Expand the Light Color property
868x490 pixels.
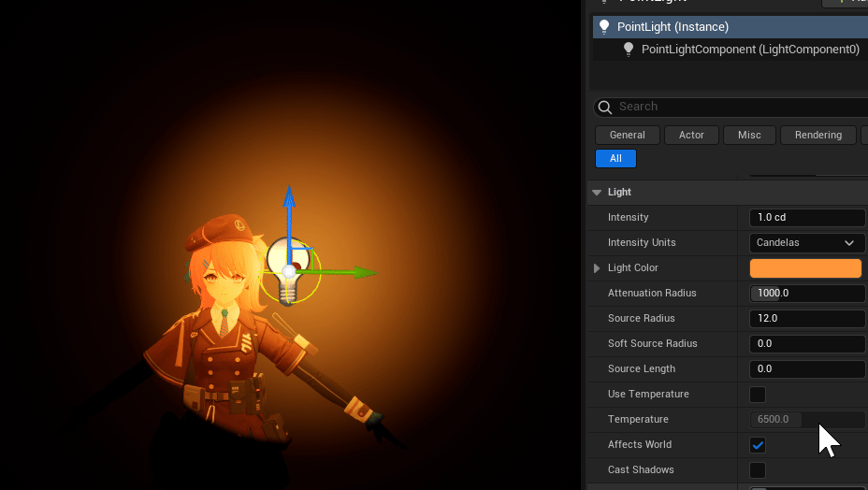(x=597, y=268)
